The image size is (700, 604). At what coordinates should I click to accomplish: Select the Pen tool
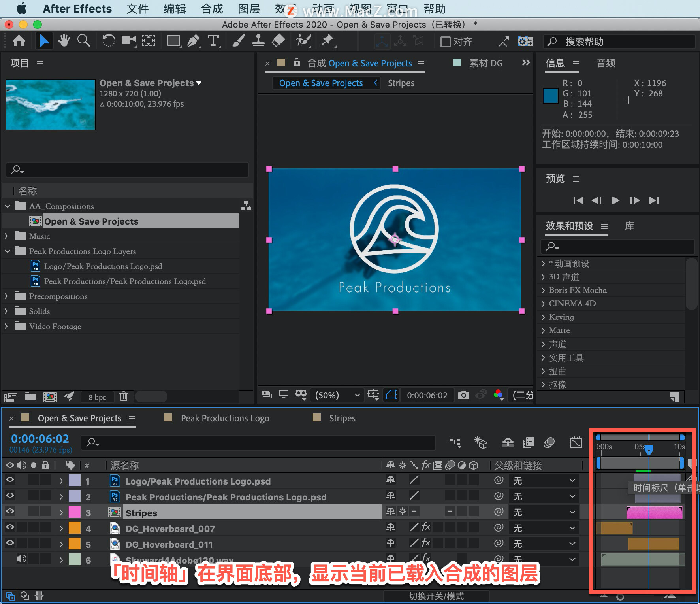pyautogui.click(x=194, y=41)
